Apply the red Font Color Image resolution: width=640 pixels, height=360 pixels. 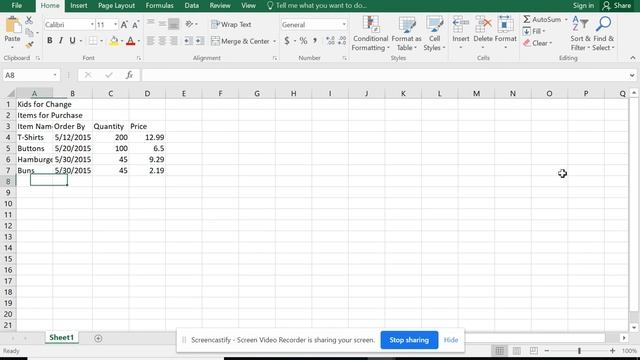point(131,41)
